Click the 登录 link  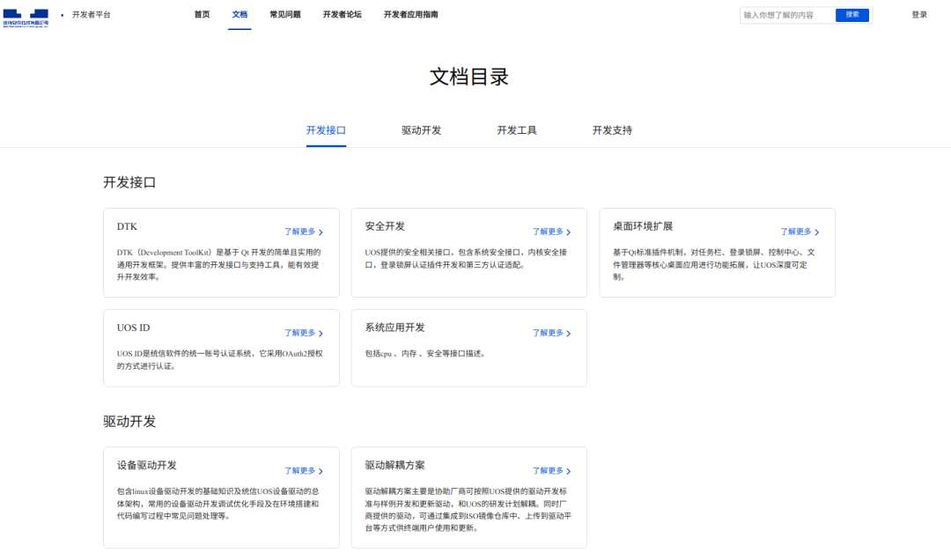pos(919,15)
